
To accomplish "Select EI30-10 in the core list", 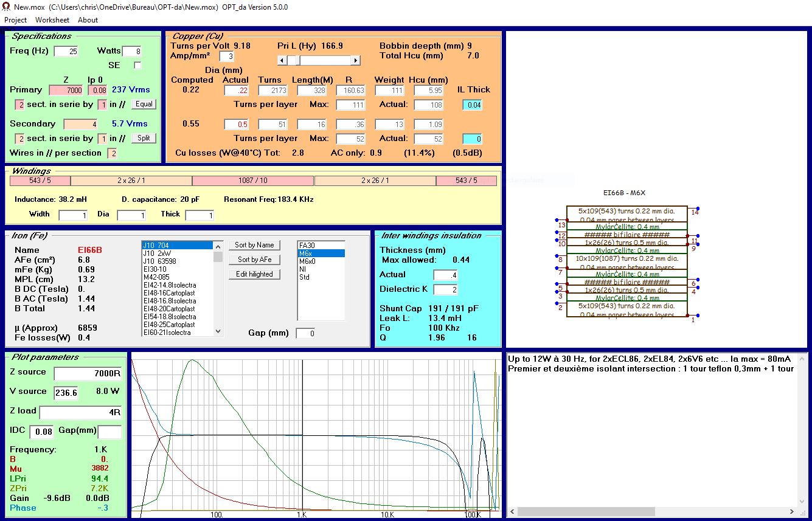I will (x=177, y=269).
